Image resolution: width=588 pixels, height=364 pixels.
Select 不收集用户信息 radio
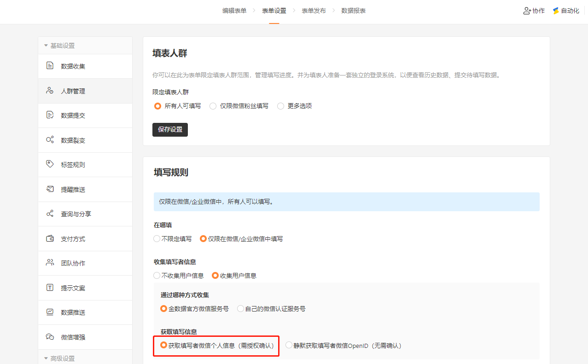coord(157,276)
